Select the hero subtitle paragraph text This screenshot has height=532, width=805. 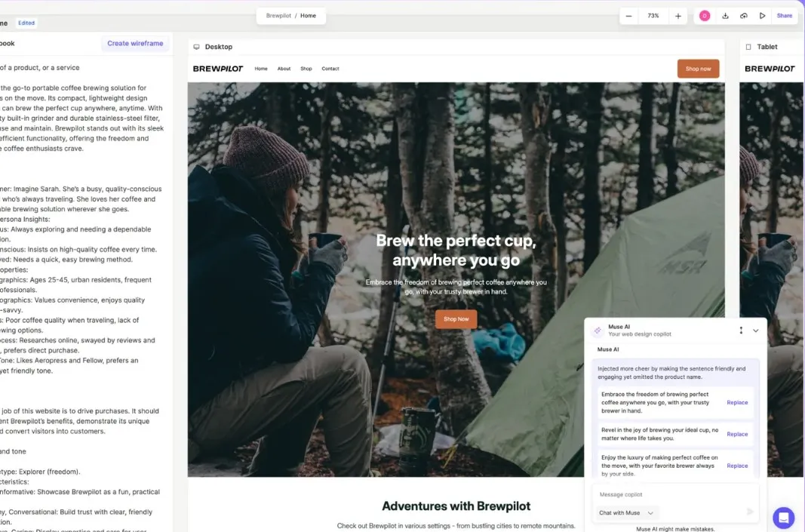click(x=456, y=287)
